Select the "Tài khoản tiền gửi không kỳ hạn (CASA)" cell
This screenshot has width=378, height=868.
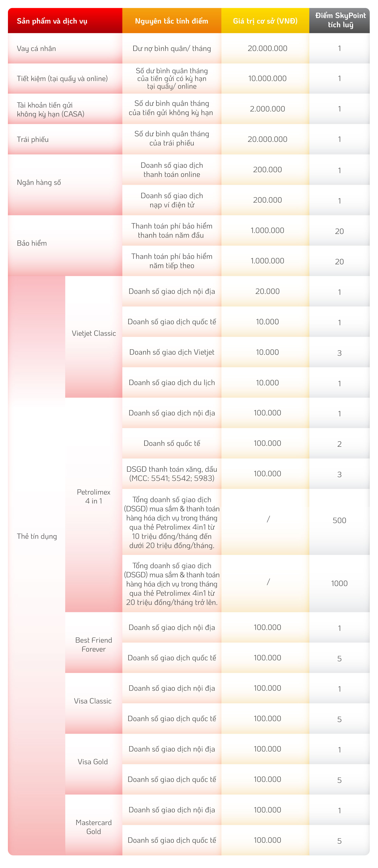[50, 109]
